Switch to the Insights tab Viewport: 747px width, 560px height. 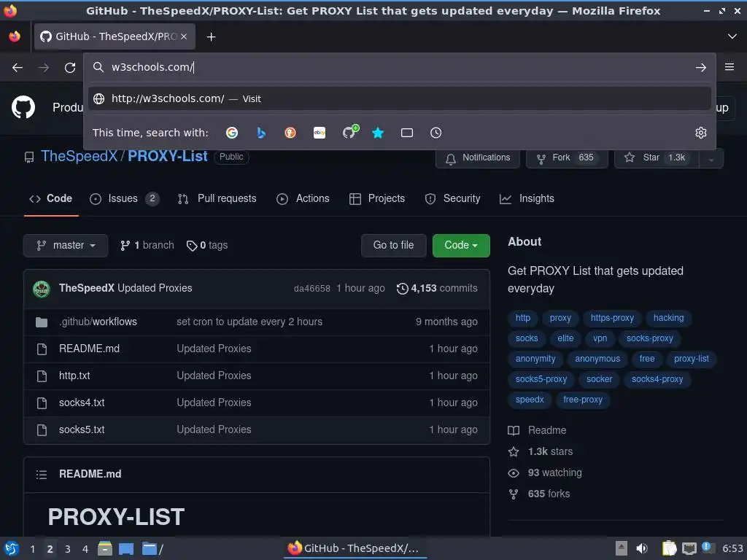527,198
